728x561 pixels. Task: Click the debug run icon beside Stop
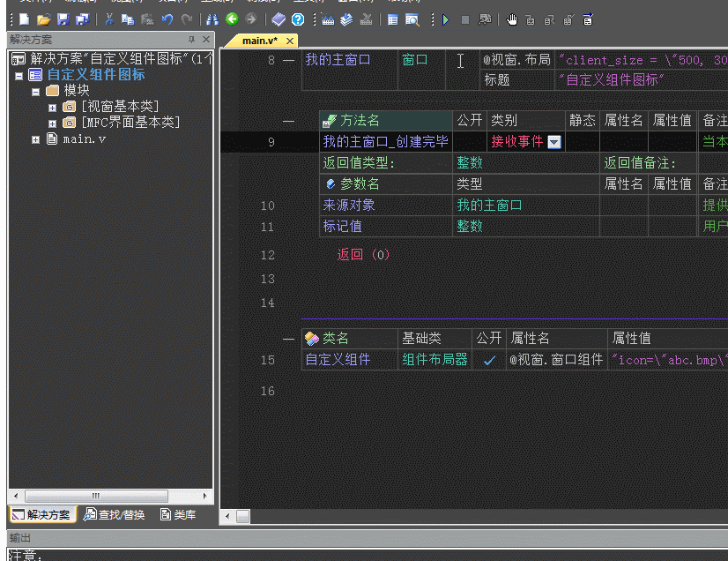485,19
